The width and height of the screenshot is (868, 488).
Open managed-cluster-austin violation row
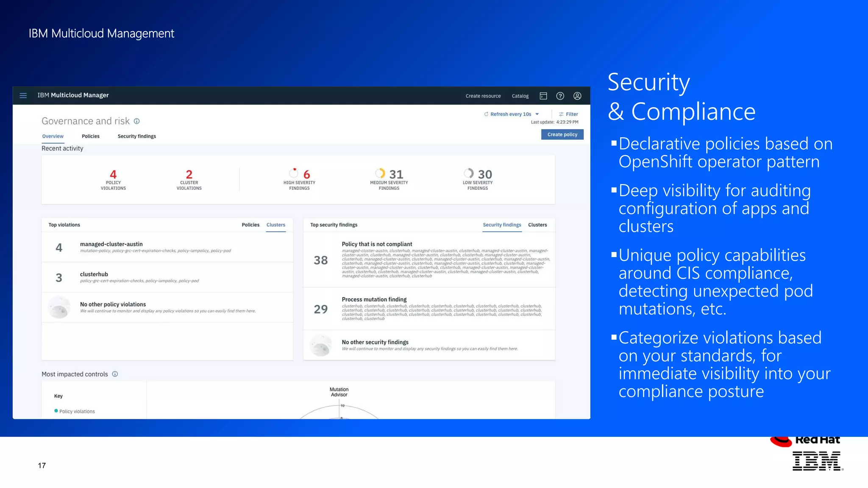(167, 247)
